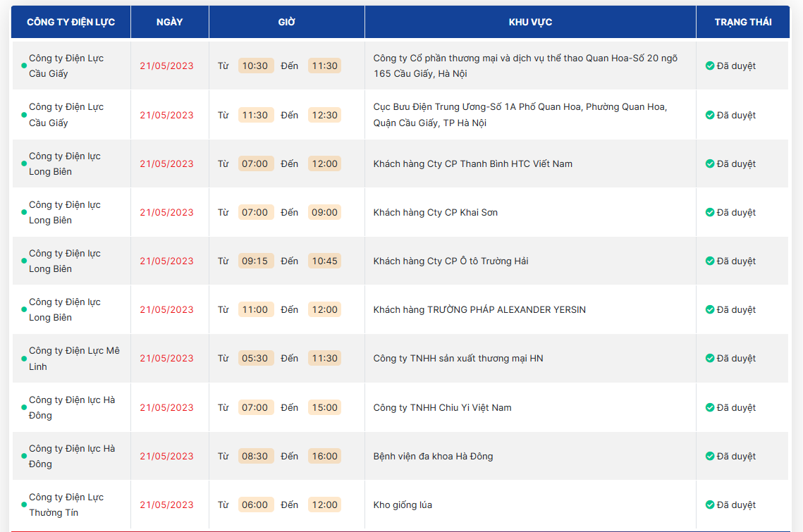Click green status check for Khai Sơn row
The image size is (803, 532).
(710, 212)
